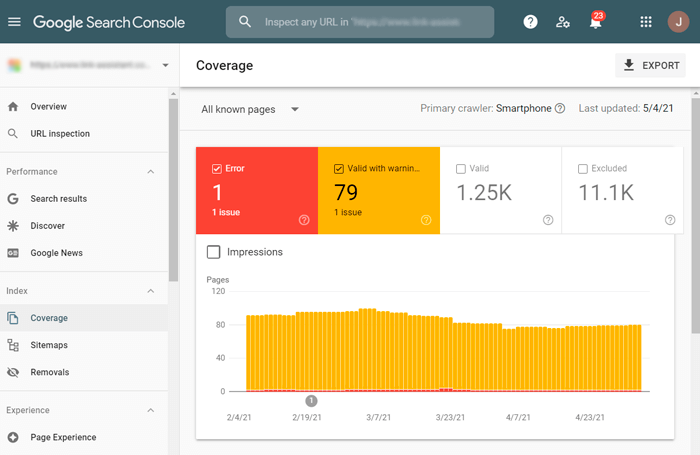This screenshot has height=455, width=700.
Task: Click help icon on Valid card
Action: (548, 220)
